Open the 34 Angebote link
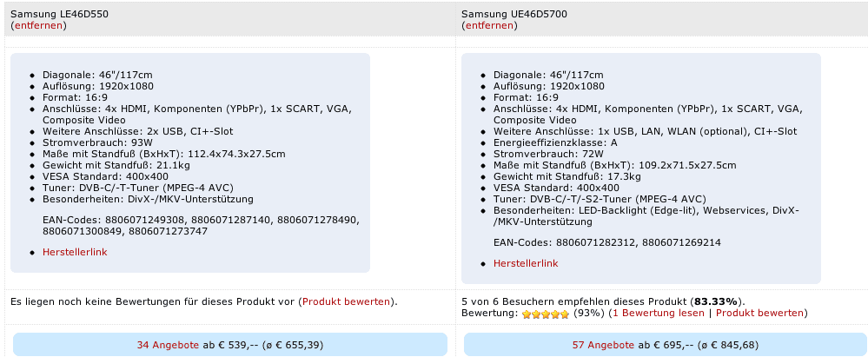The height and width of the screenshot is (357, 868). point(168,345)
